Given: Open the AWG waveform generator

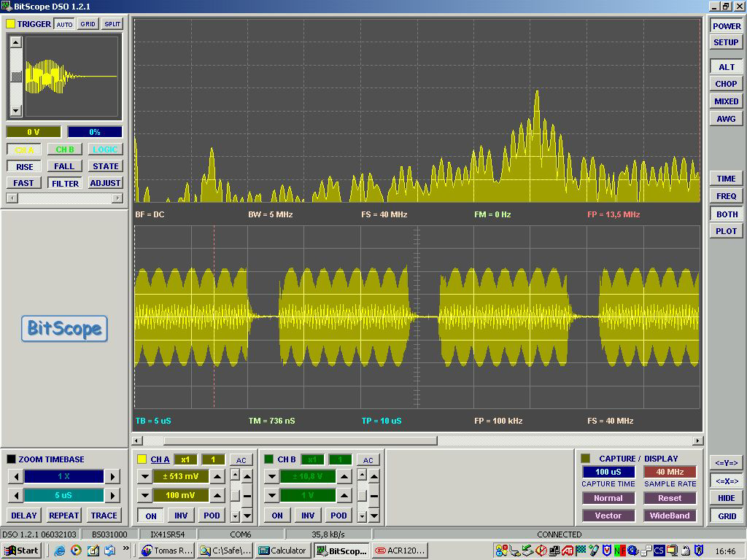Looking at the screenshot, I should [x=726, y=119].
